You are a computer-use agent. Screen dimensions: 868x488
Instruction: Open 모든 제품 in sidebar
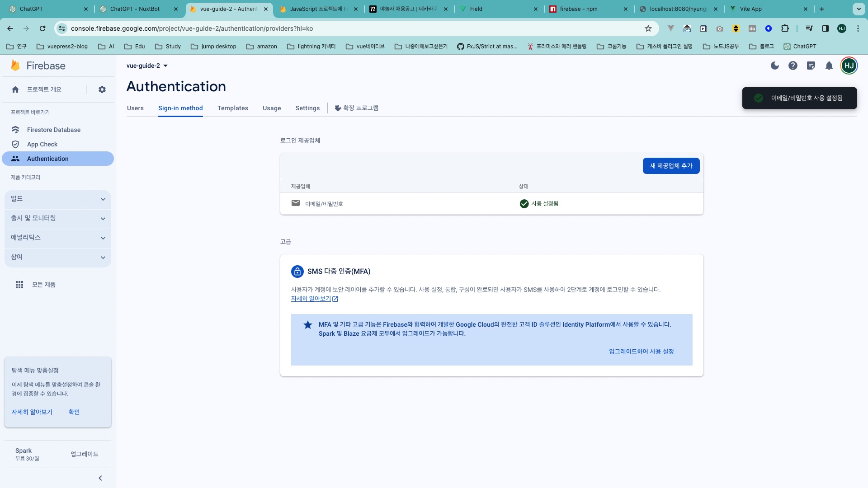[x=43, y=285]
